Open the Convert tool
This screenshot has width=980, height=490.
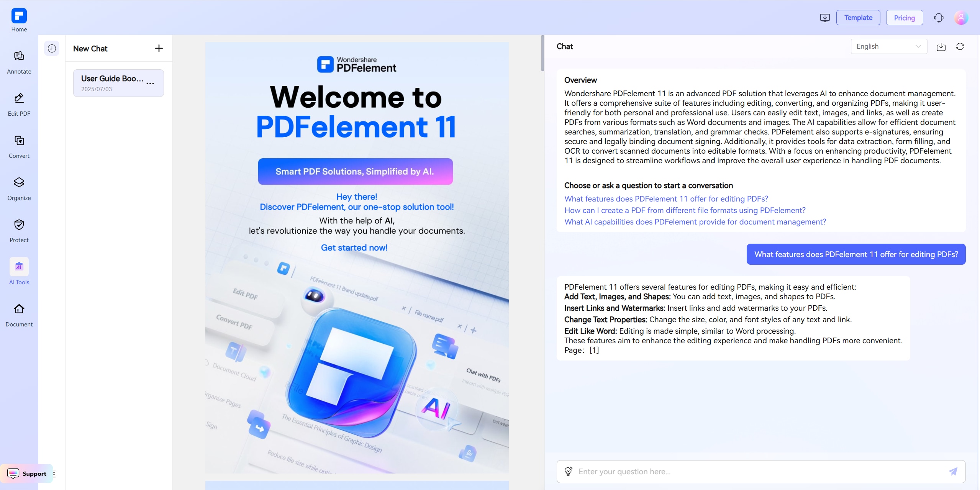[19, 146]
